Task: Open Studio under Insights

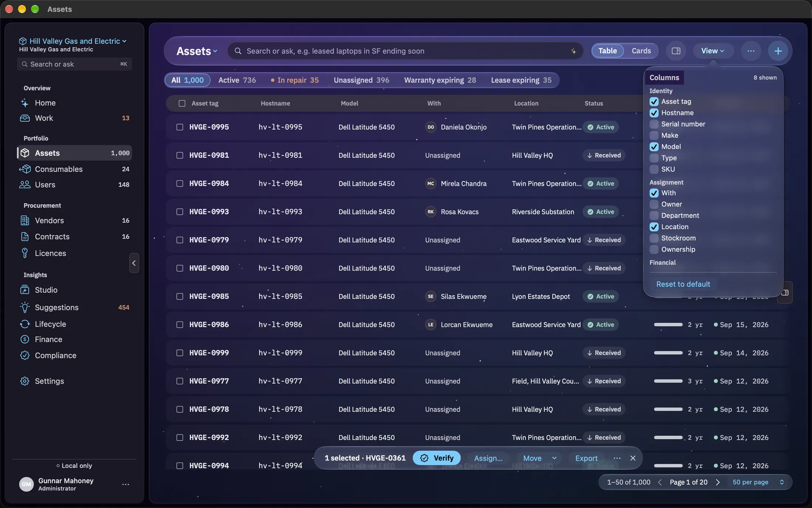Action: coord(74,290)
